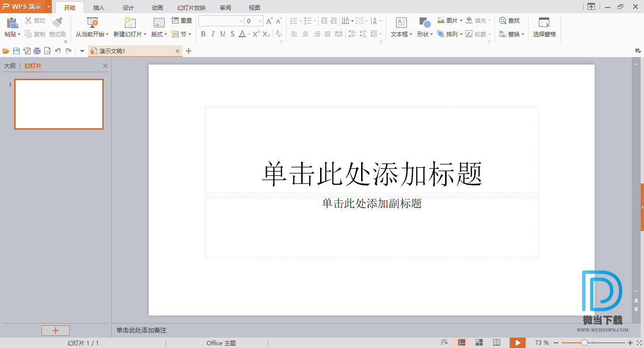Image resolution: width=644 pixels, height=348 pixels.
Task: Click the save floppy disk icon
Action: (17, 51)
